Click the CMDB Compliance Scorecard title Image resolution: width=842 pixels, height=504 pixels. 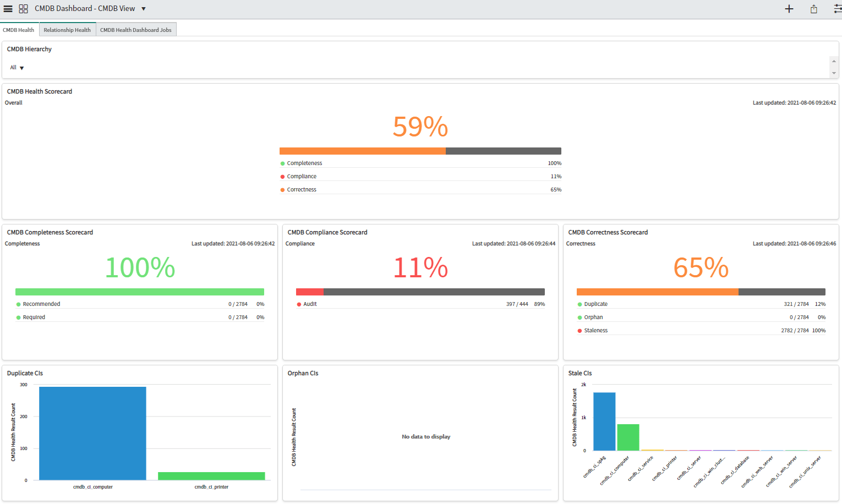(x=327, y=233)
